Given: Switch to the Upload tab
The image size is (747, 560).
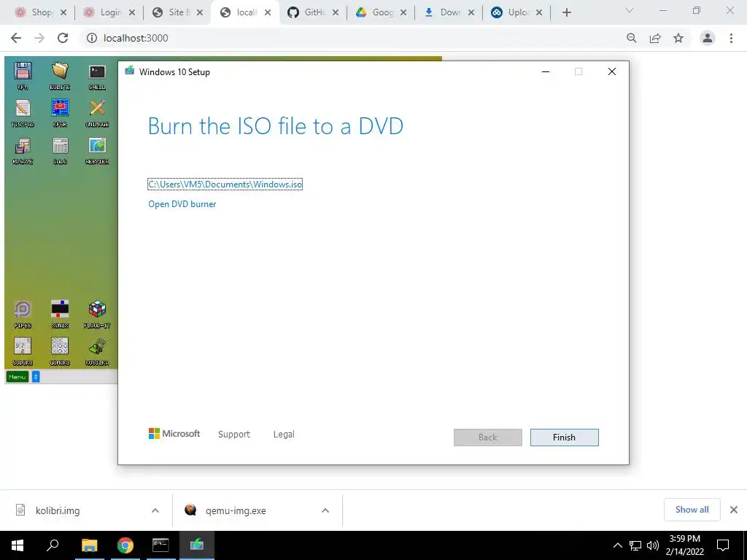Looking at the screenshot, I should pos(516,12).
